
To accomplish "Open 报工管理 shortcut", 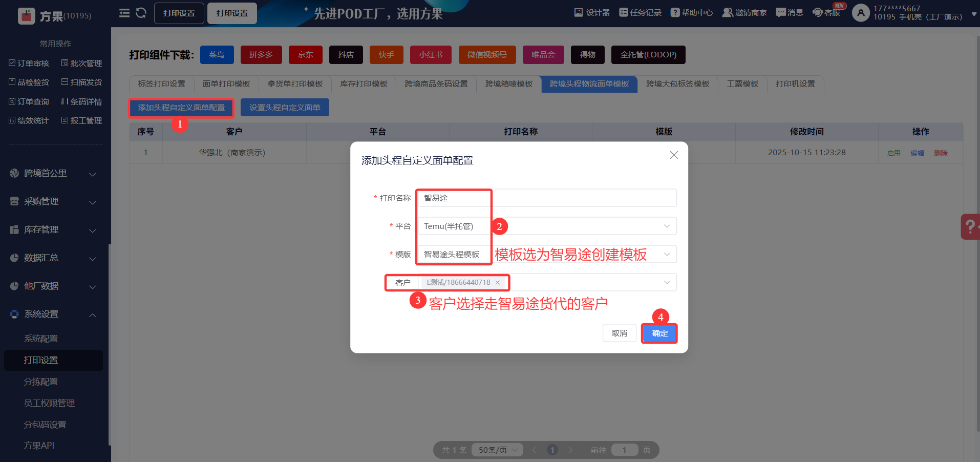I will (82, 120).
